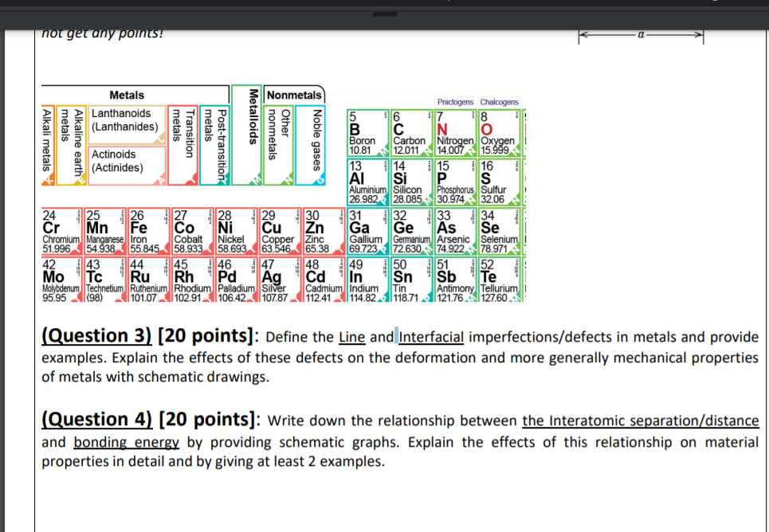Click the Molybdenum element cell
Screen dimensions: 769x532
[x=62, y=280]
